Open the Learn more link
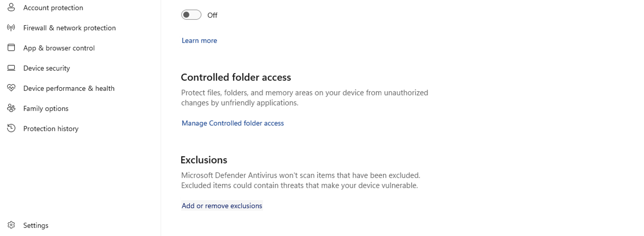 (199, 41)
